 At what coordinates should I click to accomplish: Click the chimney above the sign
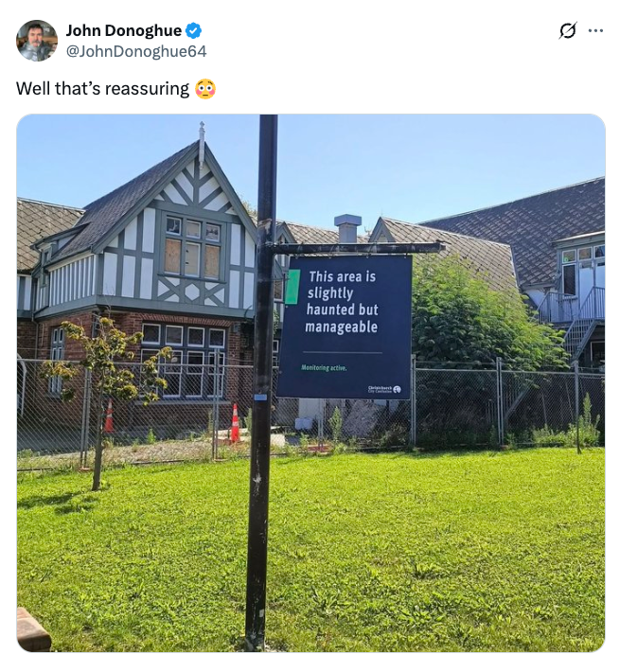coord(347,228)
